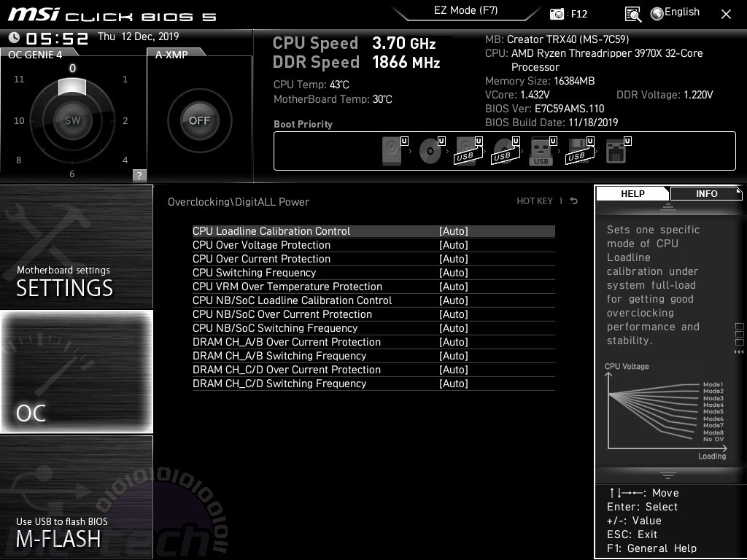Select the hard disk boot priority device

coord(395,150)
